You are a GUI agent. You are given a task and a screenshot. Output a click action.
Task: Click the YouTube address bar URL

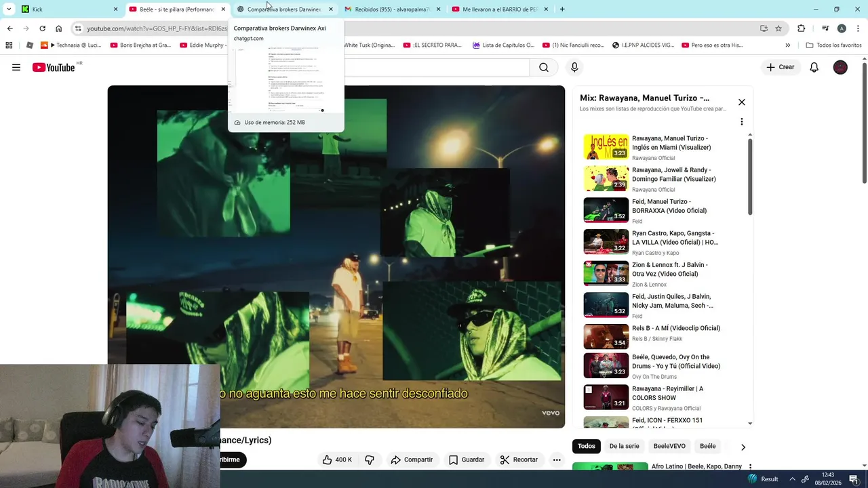click(157, 28)
